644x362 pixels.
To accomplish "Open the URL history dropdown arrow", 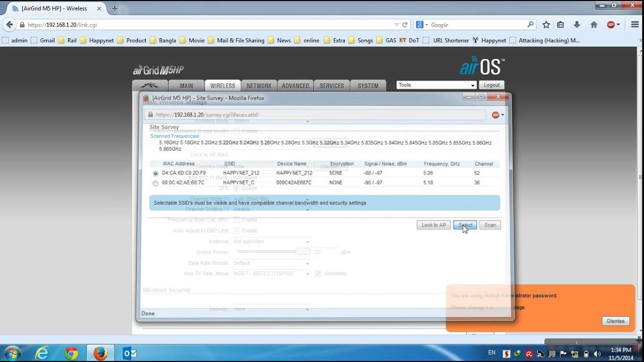I will point(397,25).
